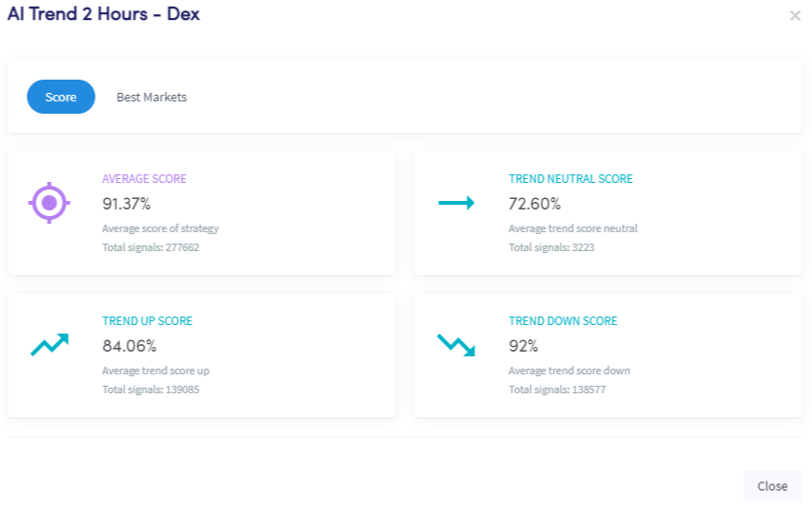Click the Trend Neutral right arrow icon
The height and width of the screenshot is (508, 812).
click(457, 203)
